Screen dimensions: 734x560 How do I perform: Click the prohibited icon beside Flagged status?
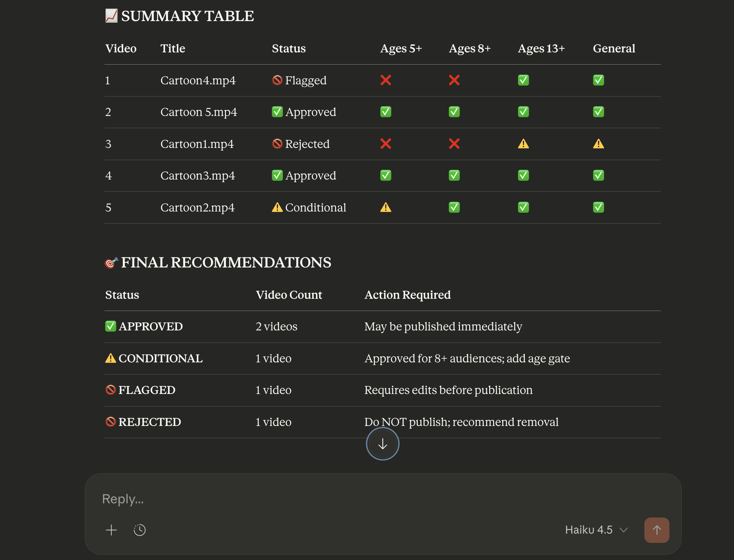(277, 80)
